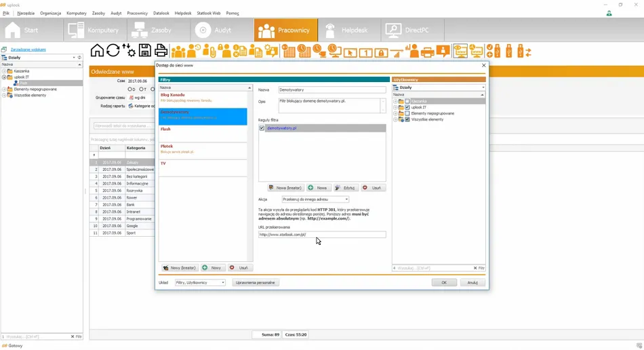
Task: Check the Kaszanka checkbox in Użytkownicy
Action: click(x=407, y=101)
